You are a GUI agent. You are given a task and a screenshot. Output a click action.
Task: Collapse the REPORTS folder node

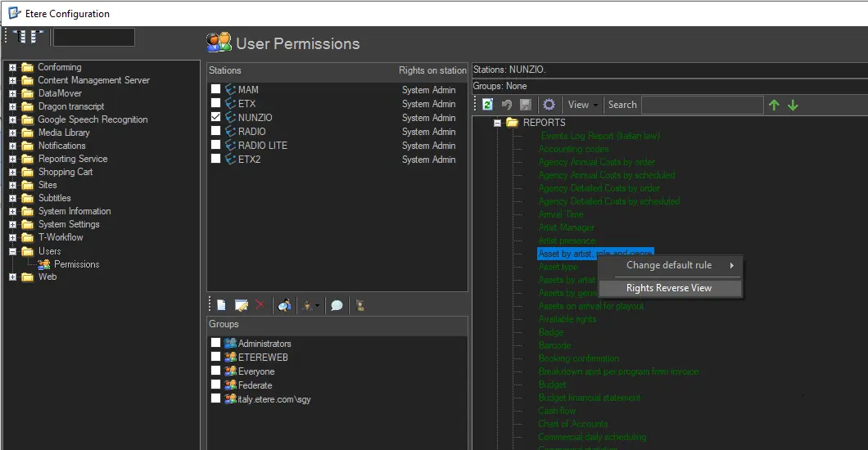497,123
